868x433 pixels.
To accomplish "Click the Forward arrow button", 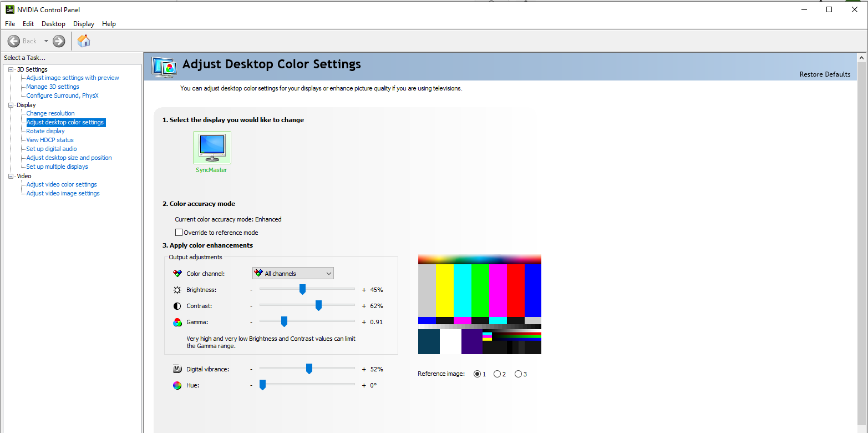I will coord(59,41).
